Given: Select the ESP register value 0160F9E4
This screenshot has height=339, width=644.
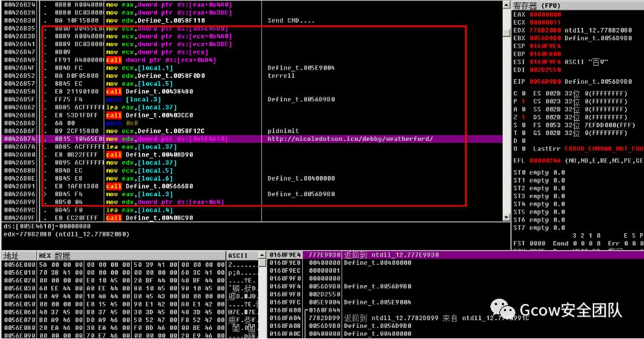Looking at the screenshot, I should [x=545, y=46].
